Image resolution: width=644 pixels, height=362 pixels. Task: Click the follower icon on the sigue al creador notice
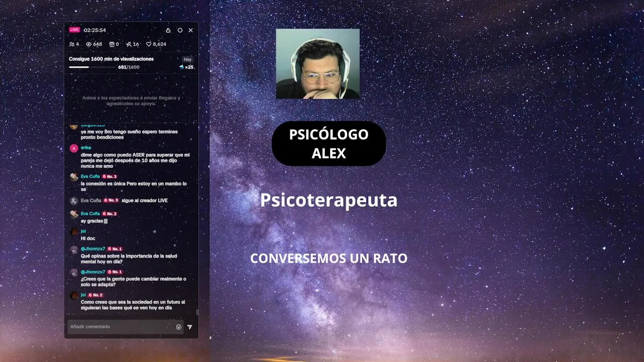point(74,201)
